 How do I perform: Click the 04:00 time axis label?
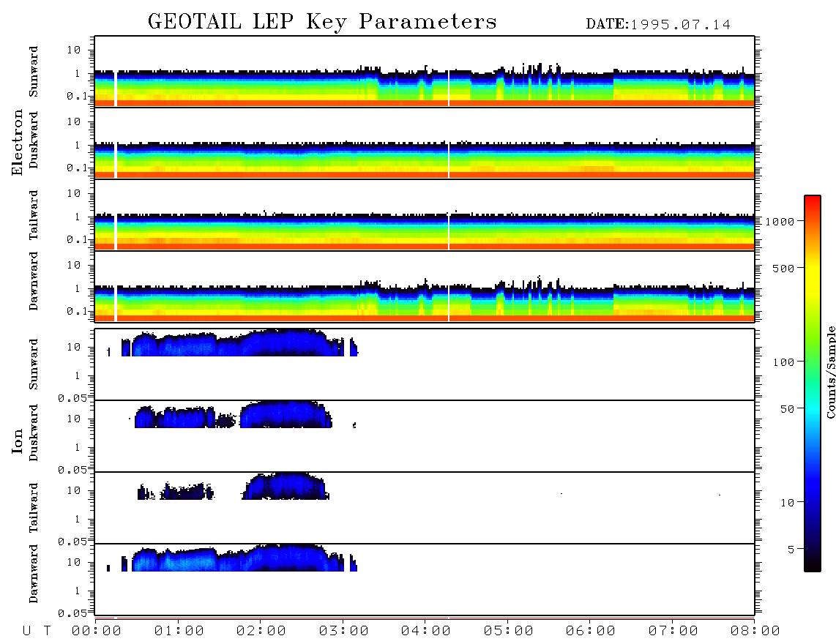point(426,631)
